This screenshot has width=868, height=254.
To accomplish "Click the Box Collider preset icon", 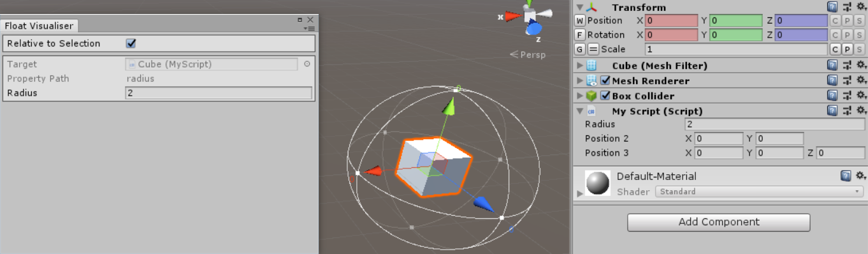I will point(847,96).
